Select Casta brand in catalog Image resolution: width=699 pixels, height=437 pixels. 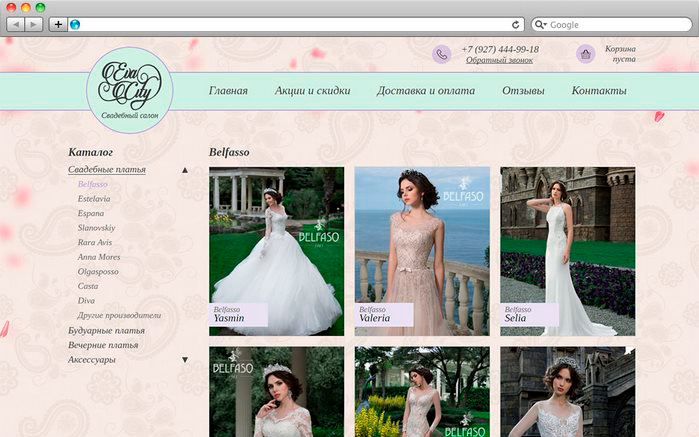point(88,286)
